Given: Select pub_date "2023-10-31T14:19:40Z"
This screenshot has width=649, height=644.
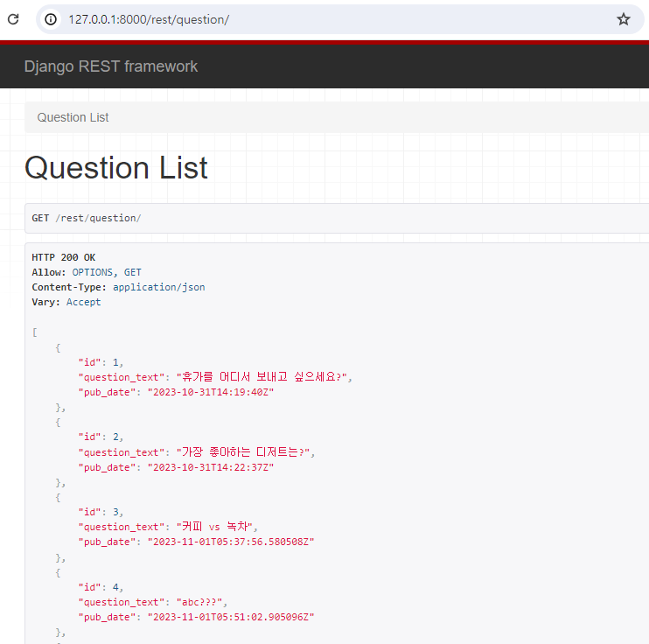Looking at the screenshot, I should pos(211,392).
